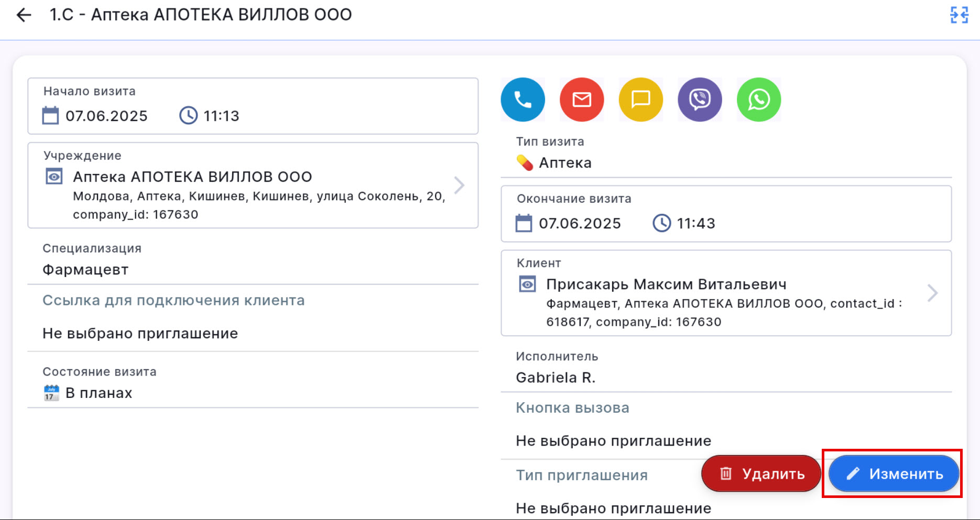
Task: Click the calendar icon next to visit start date
Action: [51, 116]
